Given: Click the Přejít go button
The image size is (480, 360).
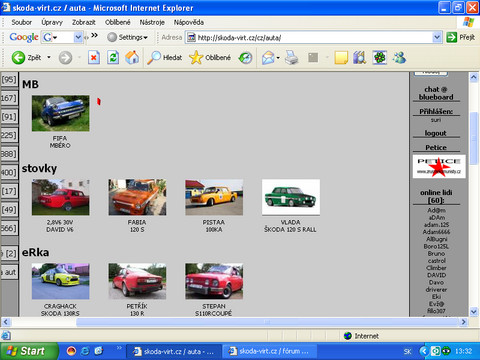Looking at the screenshot, I should pos(461,37).
